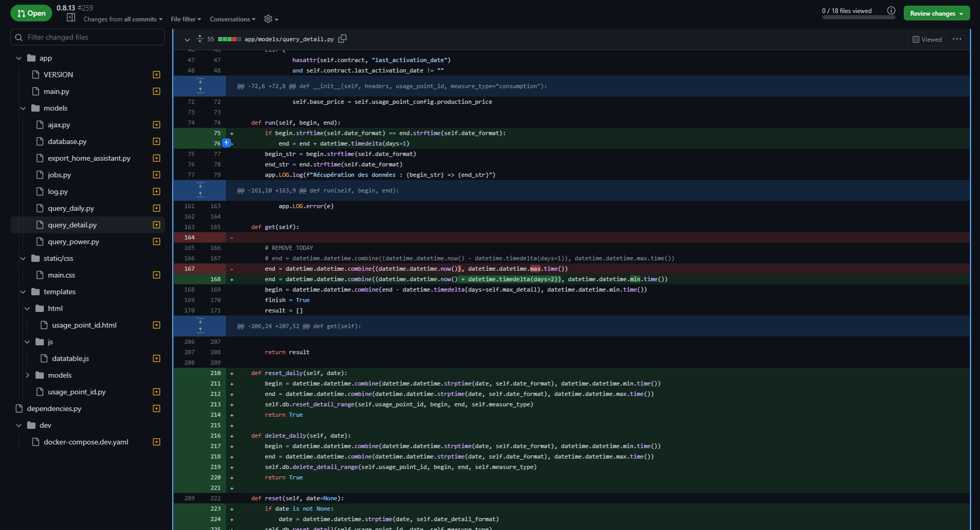Click the info icon beside files viewed counter
The height and width of the screenshot is (530, 980).
(x=891, y=10)
